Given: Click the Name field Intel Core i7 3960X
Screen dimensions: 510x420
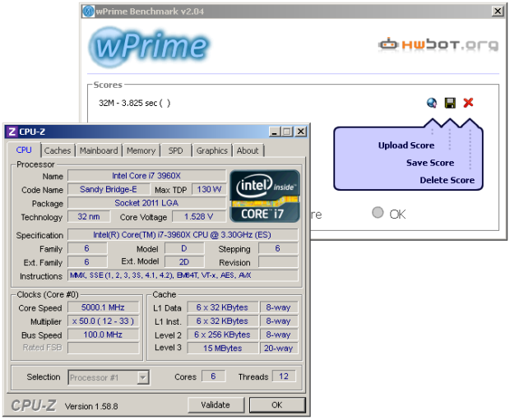Looking at the screenshot, I should click(x=146, y=176).
